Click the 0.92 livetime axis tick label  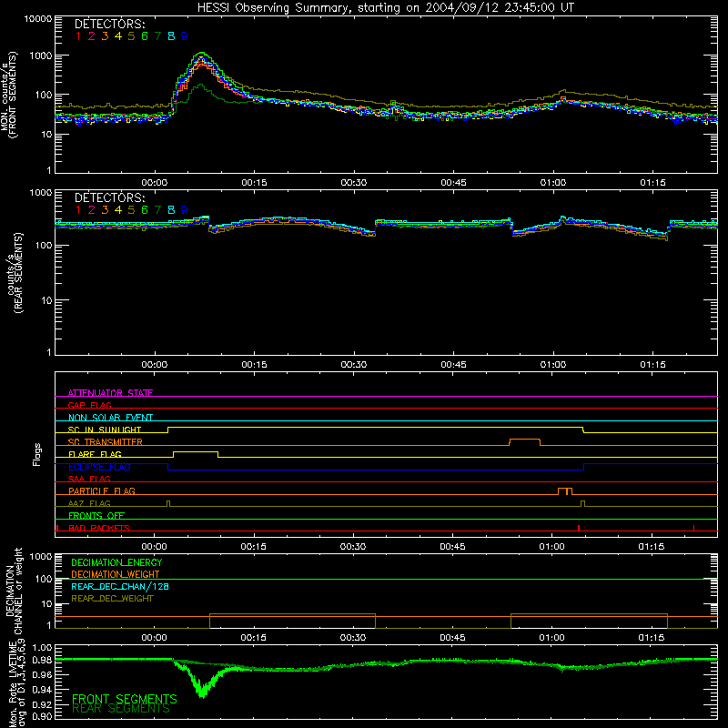tap(42, 705)
